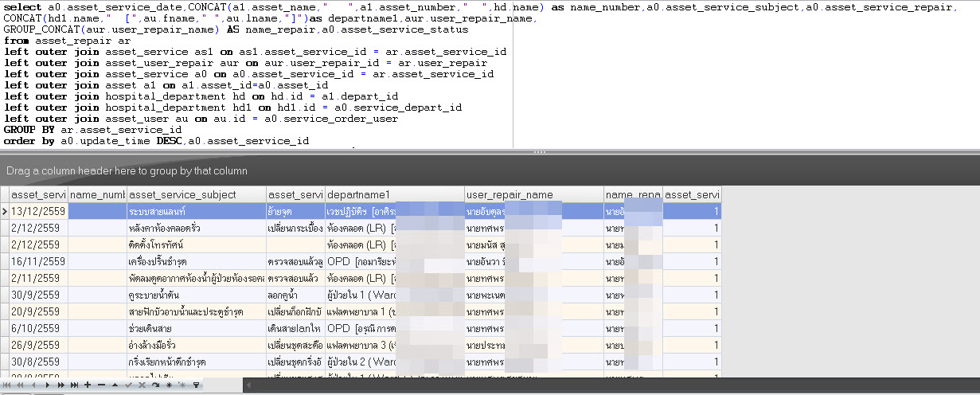Select the date cell 26/9/2559

(x=38, y=345)
